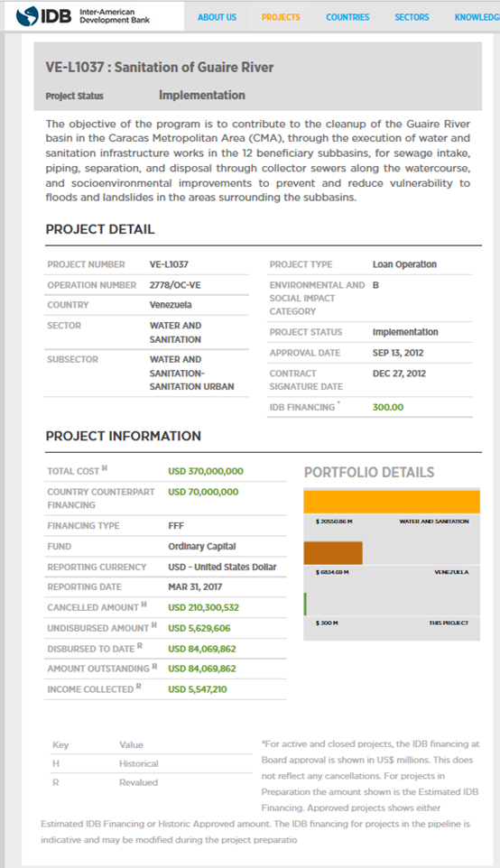Click the Inter-American Development Bank text
This screenshot has height=868, width=500.
[x=115, y=16]
